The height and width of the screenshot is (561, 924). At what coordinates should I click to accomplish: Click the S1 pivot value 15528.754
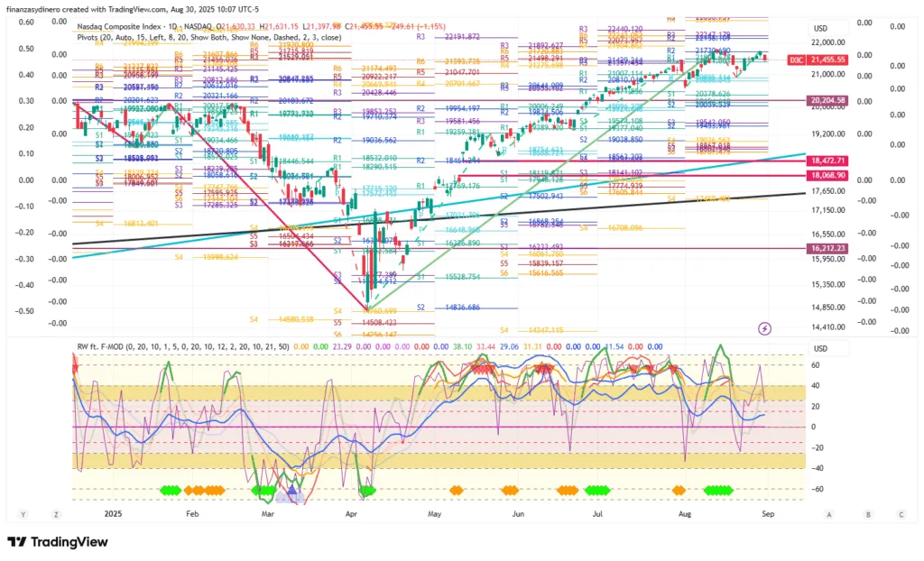click(x=463, y=277)
